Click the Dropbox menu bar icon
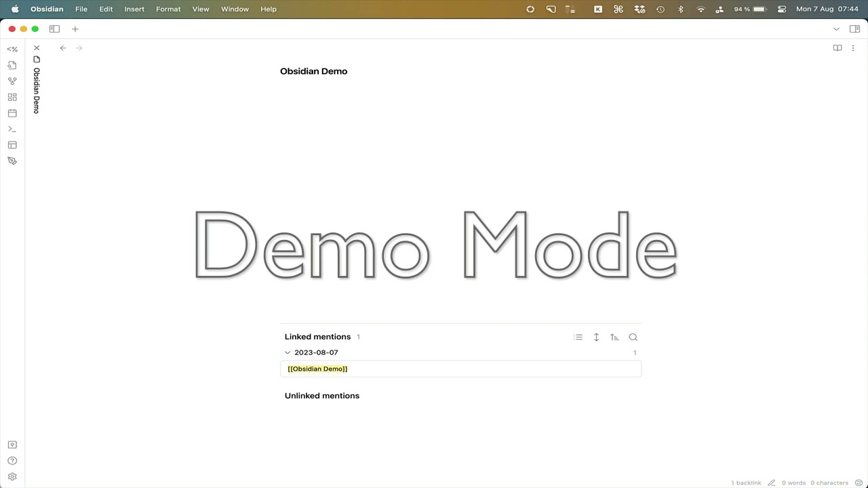Viewport: 868px width, 488px height. pos(639,9)
